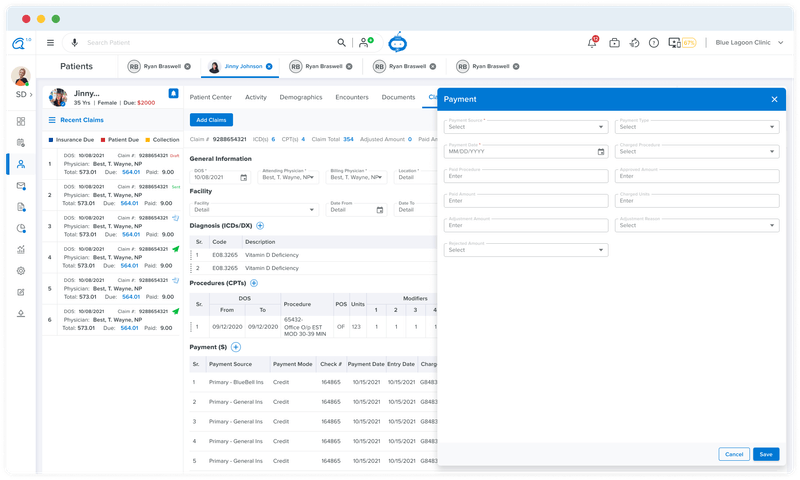Viewport: 800px width, 480px height.
Task: Close the Jinny Johnson patient tab
Action: coord(269,66)
